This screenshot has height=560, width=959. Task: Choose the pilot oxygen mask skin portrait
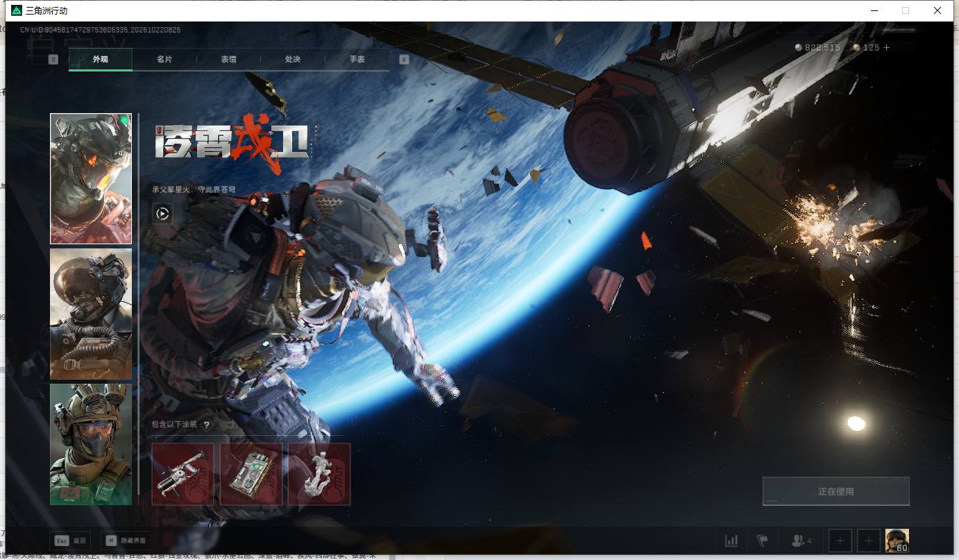[x=91, y=314]
